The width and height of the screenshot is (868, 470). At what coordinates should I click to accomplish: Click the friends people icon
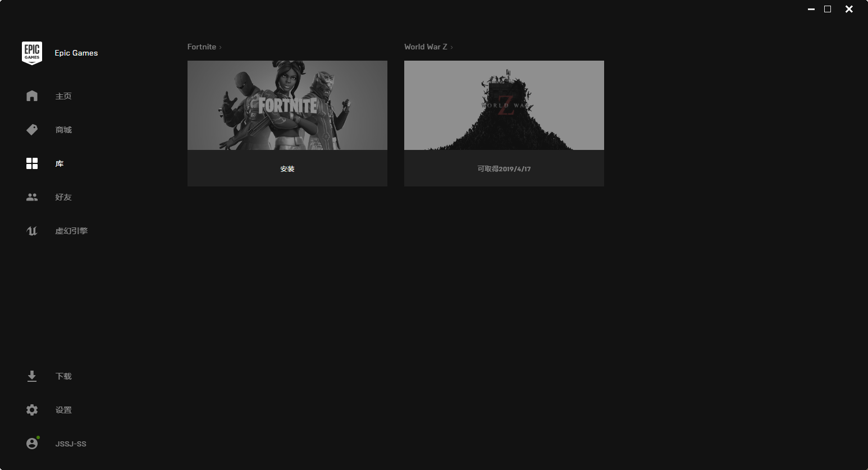(x=32, y=197)
